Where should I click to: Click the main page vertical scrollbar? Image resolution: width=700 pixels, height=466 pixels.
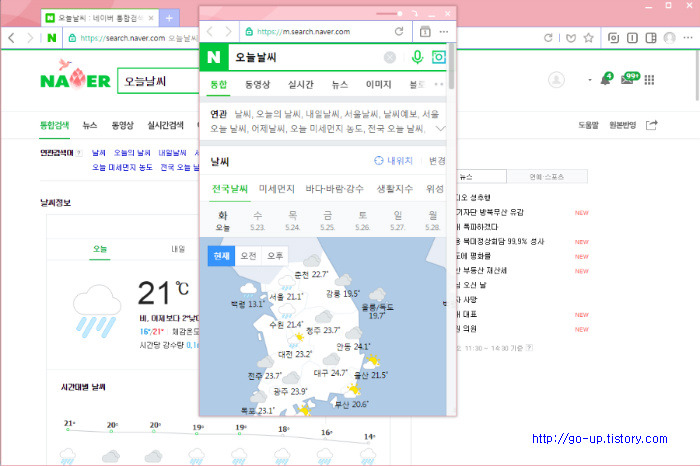pos(697,76)
